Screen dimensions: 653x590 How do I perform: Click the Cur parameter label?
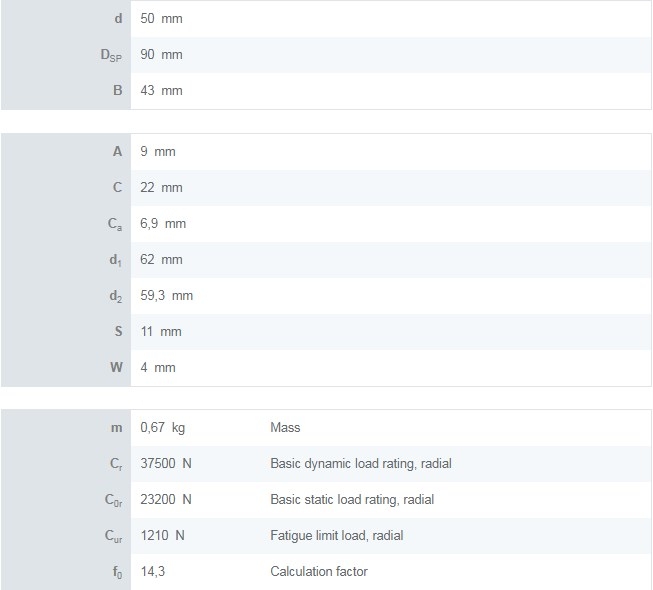113,536
